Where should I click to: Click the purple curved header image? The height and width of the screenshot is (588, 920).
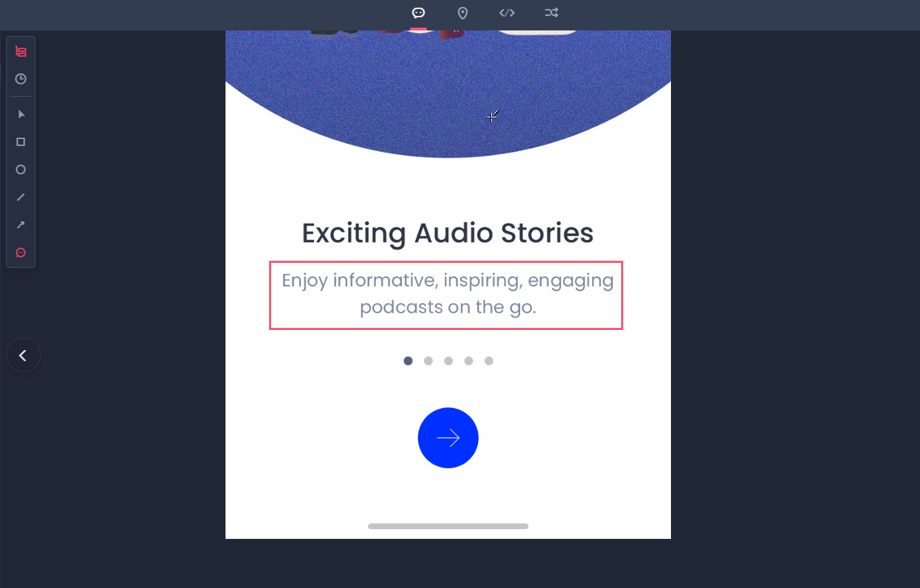pos(448,93)
